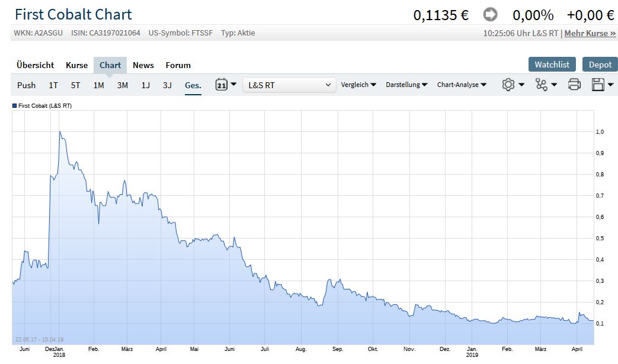
Task: Switch to the Übersicht tab
Action: pos(36,65)
